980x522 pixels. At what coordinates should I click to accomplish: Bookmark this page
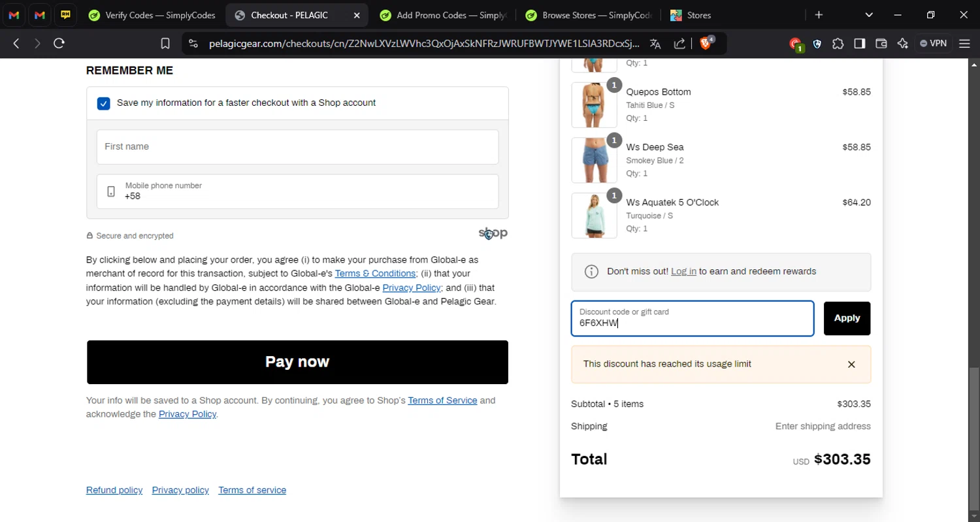(x=165, y=44)
